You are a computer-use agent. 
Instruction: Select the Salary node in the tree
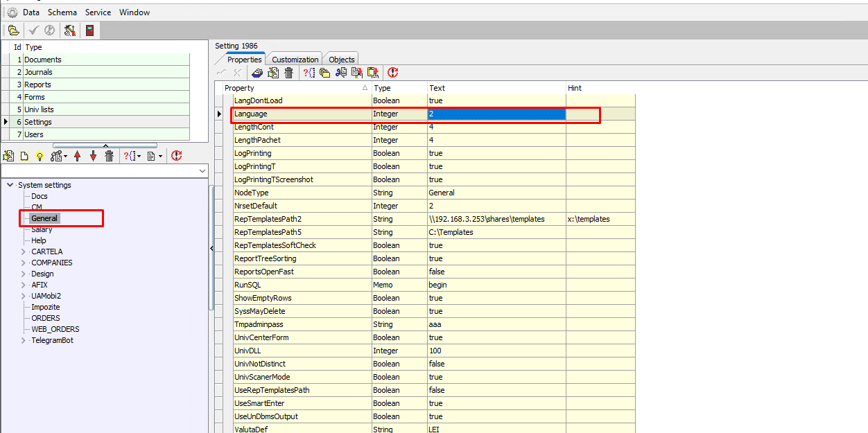coord(42,229)
